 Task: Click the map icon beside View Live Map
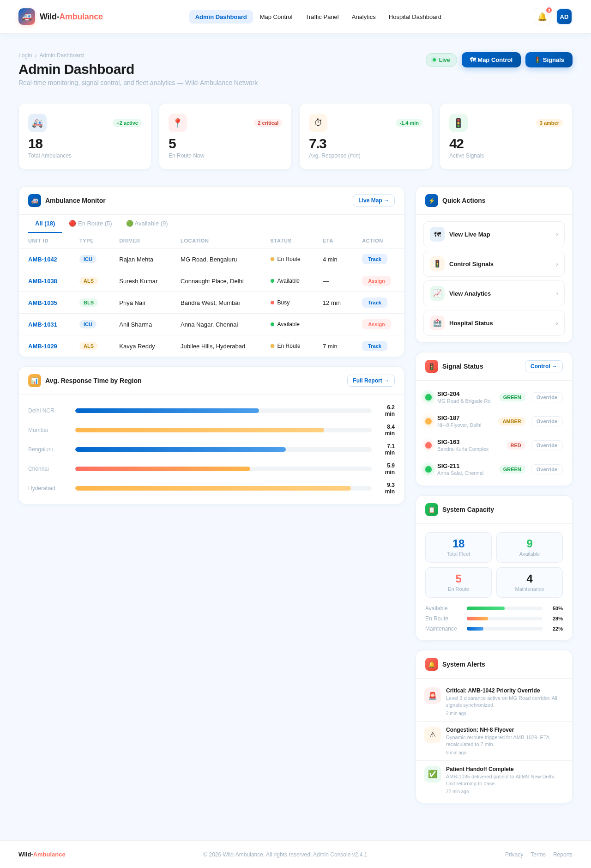pyautogui.click(x=437, y=234)
